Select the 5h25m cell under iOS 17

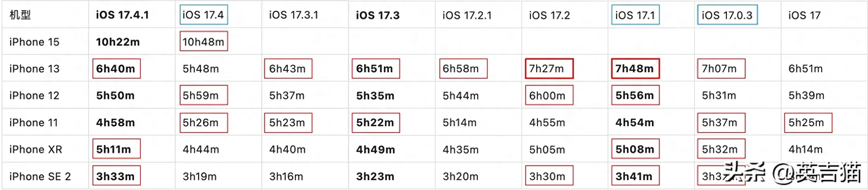807,123
